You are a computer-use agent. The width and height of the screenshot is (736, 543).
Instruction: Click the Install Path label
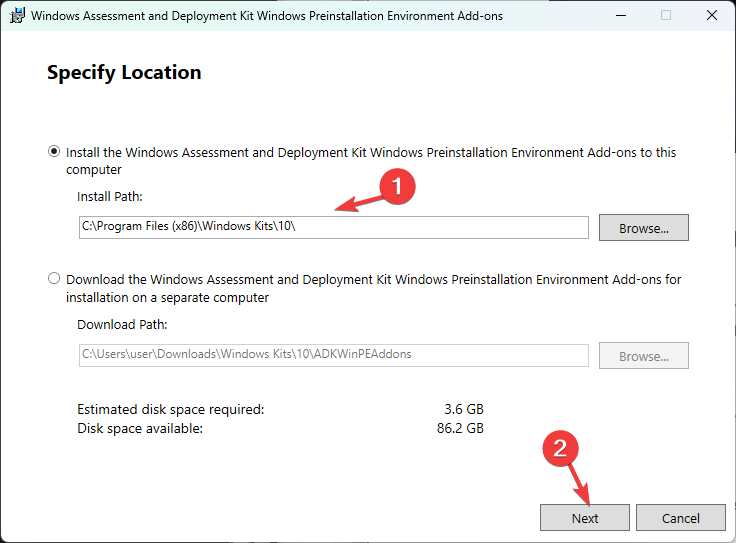tap(109, 196)
